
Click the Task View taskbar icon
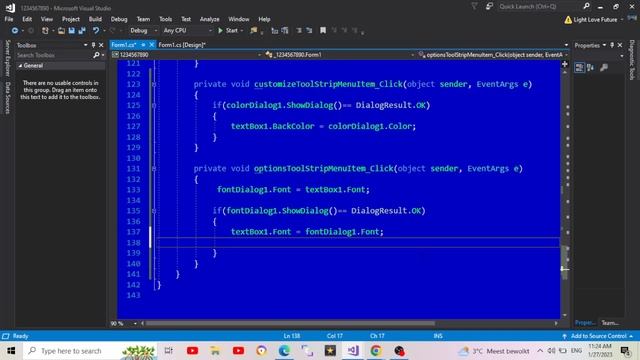(169, 351)
